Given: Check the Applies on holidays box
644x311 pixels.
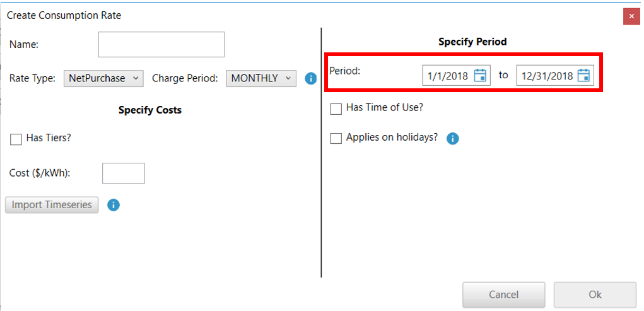Looking at the screenshot, I should [336, 138].
